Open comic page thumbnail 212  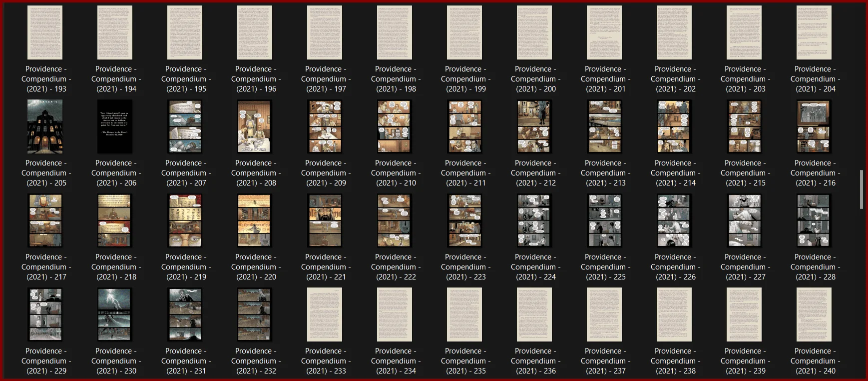[534, 126]
